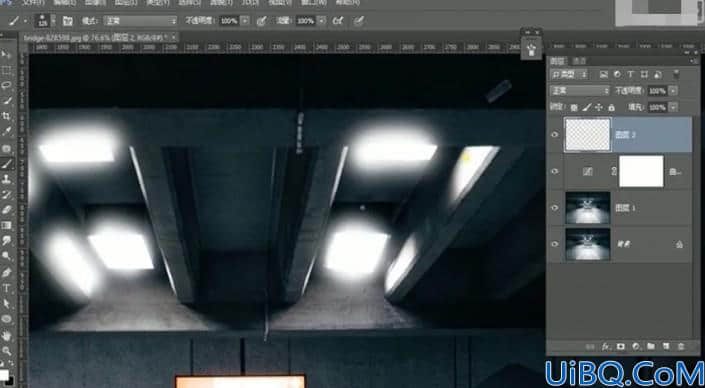Open the brush panel from options bar
This screenshot has width=705, height=388.
click(67, 21)
